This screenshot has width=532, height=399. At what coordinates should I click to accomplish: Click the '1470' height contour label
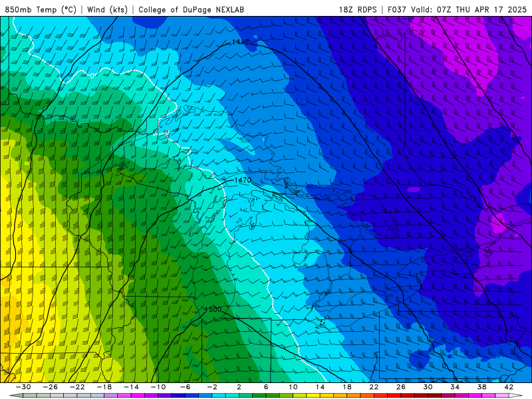243,180
